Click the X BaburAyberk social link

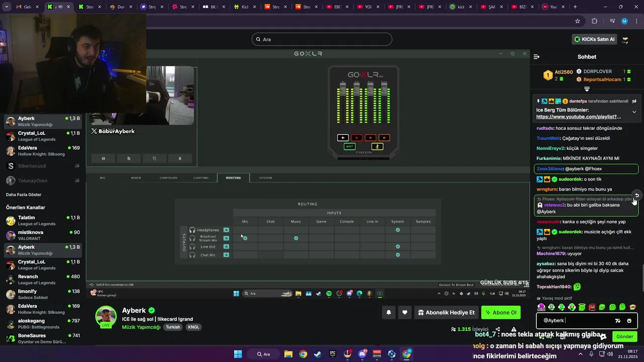113,131
